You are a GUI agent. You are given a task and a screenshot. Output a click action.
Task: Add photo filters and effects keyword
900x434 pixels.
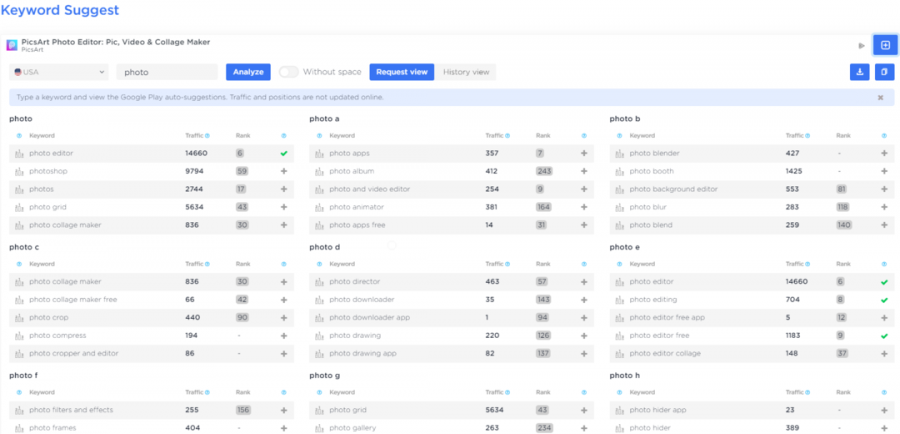[284, 410]
